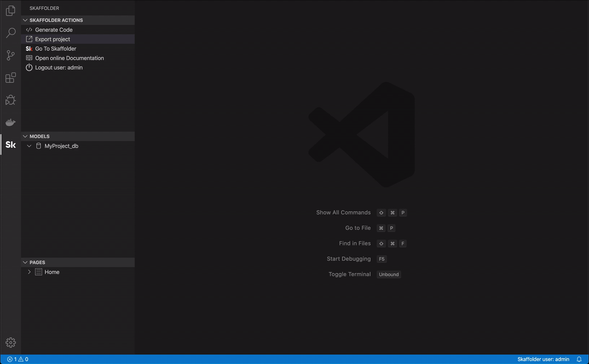Screen dimensions: 589x364
Task: Click the book icon beside online Documentation
Action: coord(29,58)
